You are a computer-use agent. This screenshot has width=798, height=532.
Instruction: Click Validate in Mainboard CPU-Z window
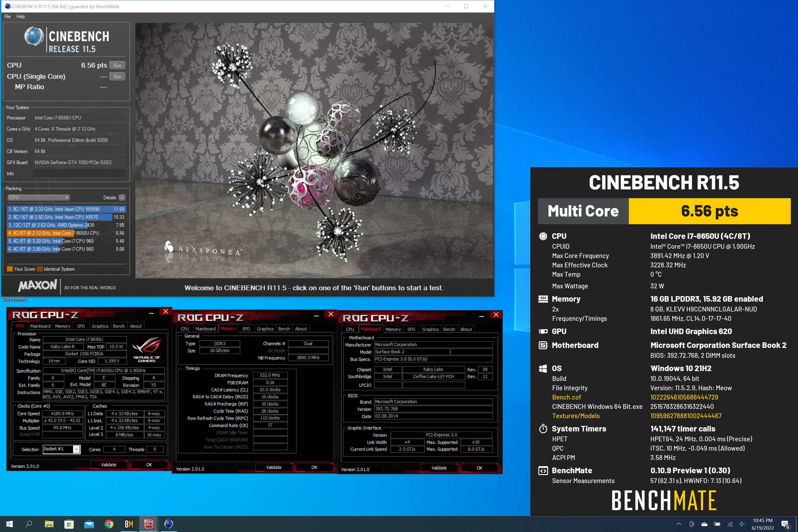[439, 468]
